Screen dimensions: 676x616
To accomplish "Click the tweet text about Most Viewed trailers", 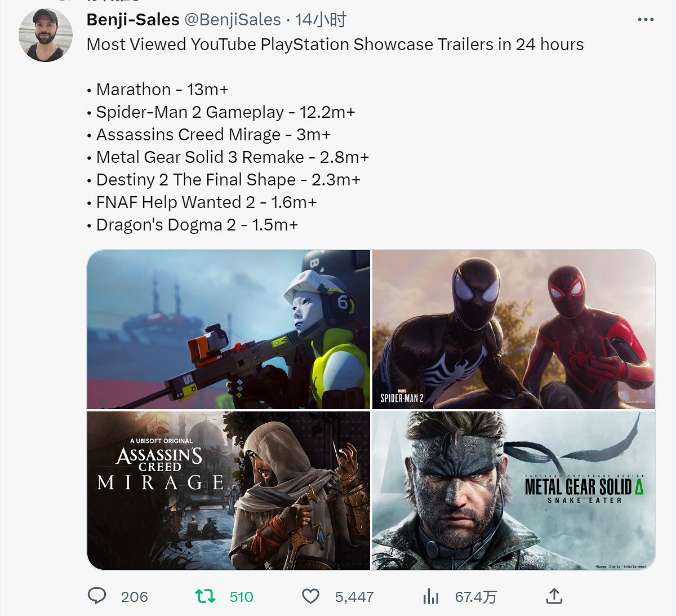I will coord(335,45).
